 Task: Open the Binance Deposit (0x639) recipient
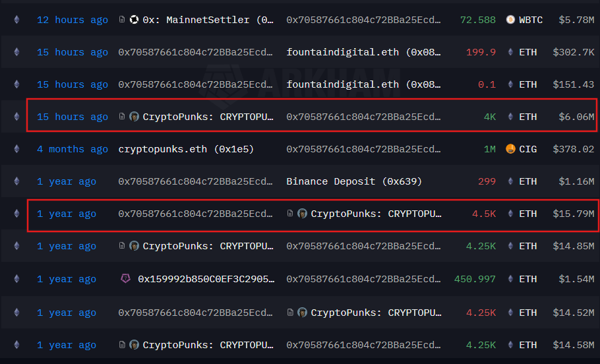coord(354,182)
